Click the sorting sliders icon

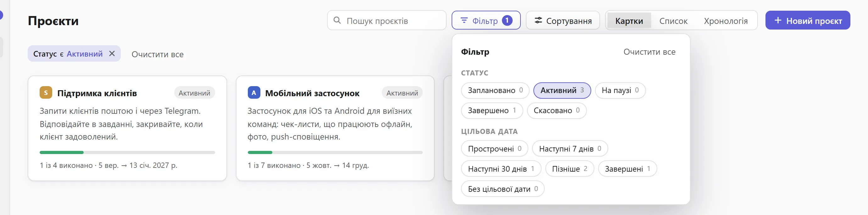538,20
